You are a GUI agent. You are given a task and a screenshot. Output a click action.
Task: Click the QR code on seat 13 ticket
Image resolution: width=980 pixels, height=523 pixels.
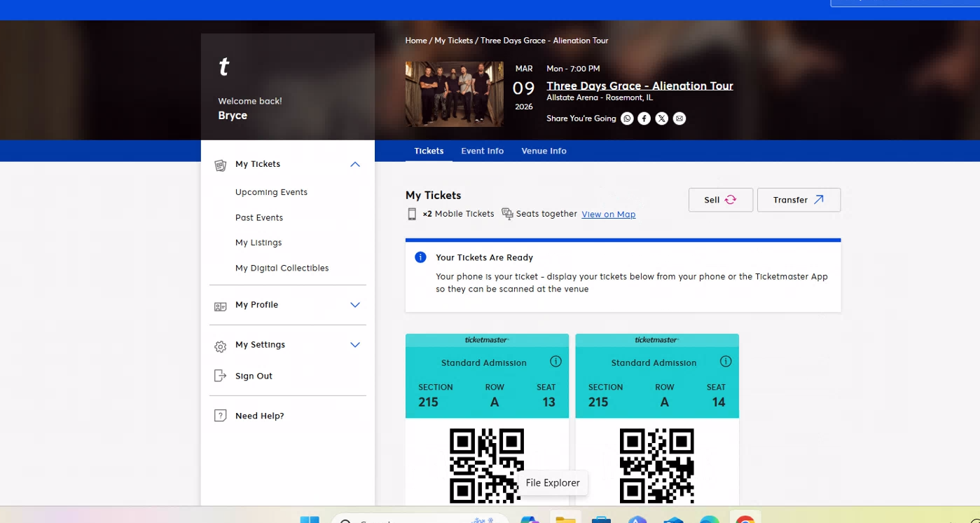tap(487, 465)
